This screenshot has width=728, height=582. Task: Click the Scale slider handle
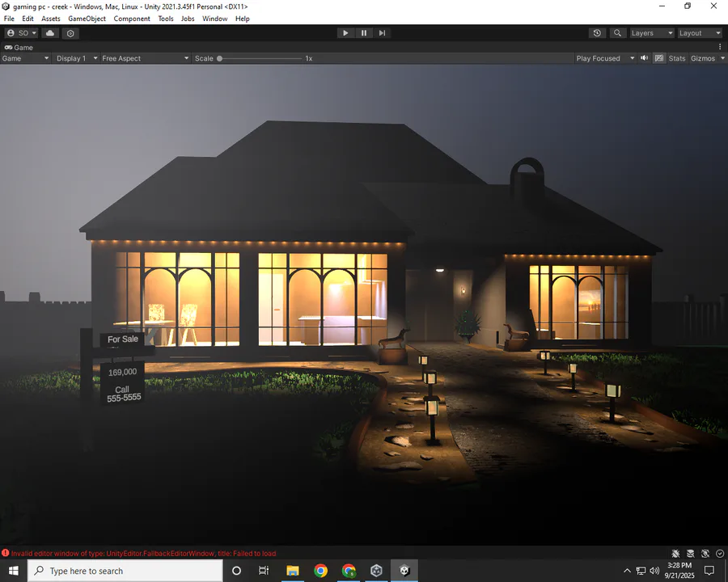219,58
